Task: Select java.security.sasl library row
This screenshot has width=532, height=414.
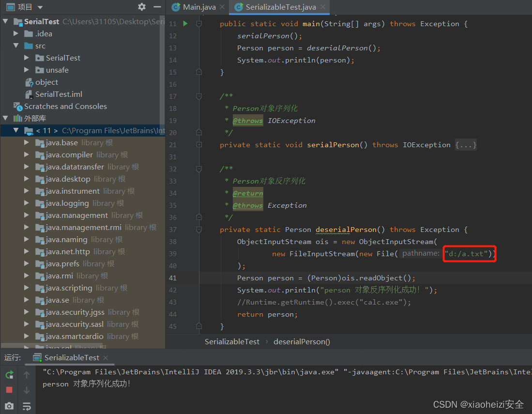Action: click(82, 324)
